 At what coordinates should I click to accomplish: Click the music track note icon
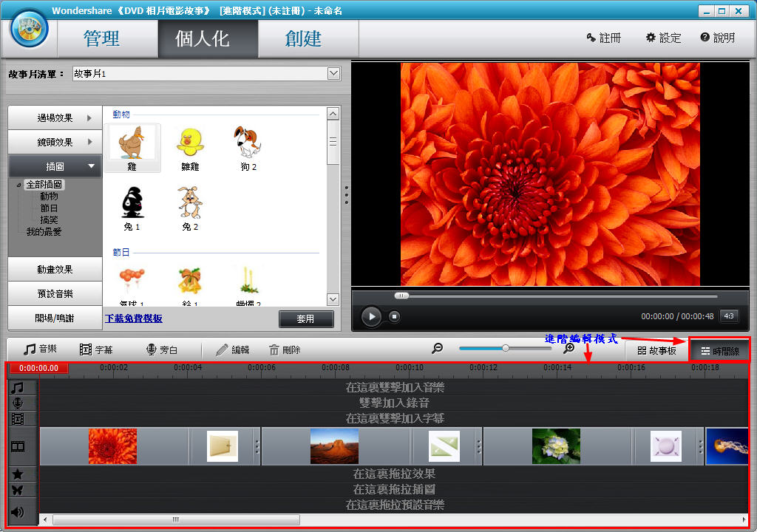click(x=18, y=387)
